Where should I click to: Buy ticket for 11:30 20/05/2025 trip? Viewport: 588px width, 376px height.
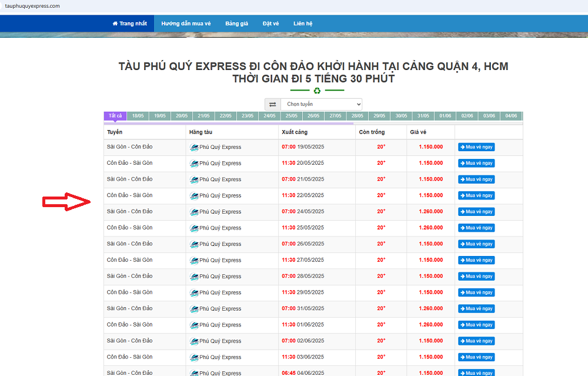(476, 163)
